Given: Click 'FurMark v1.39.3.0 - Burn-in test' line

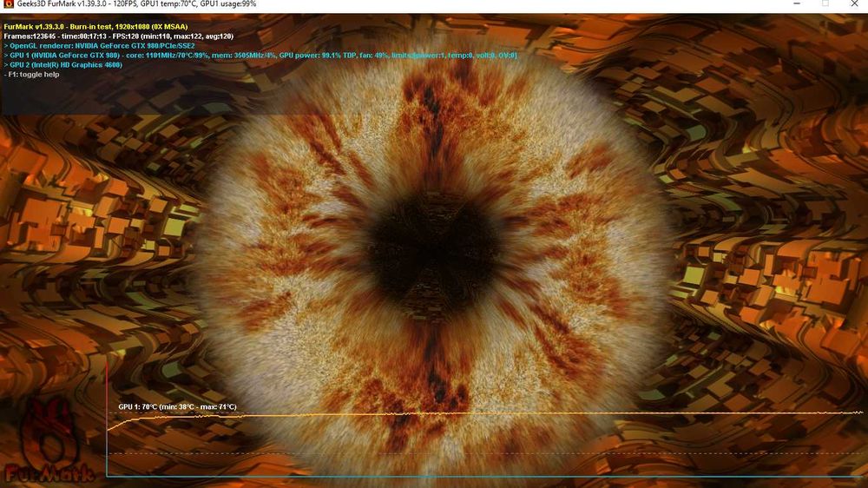Looking at the screenshot, I should click(x=95, y=27).
